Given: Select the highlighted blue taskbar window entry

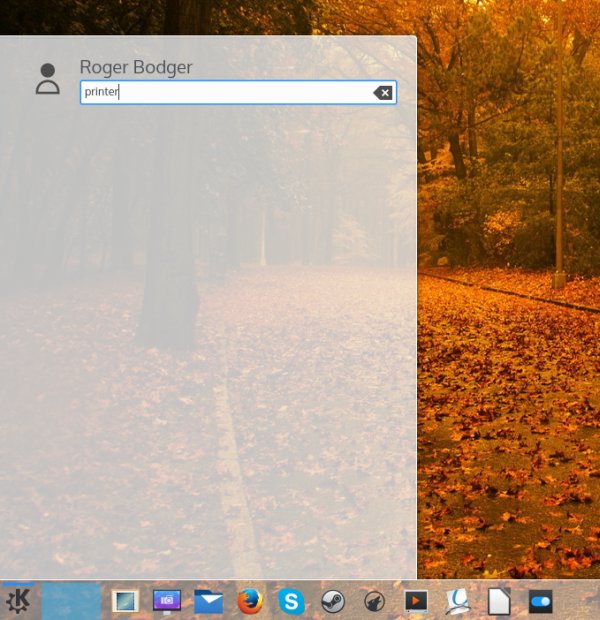Looking at the screenshot, I should pos(71,601).
